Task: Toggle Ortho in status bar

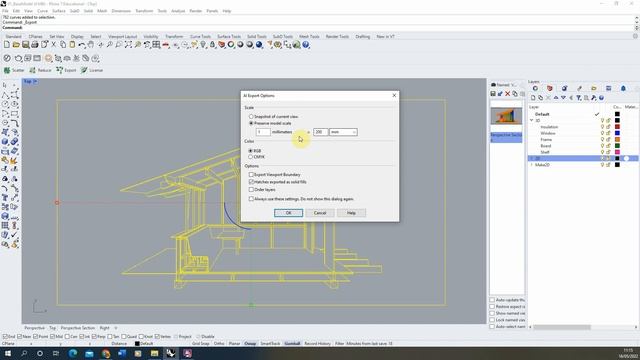Action: point(219,344)
